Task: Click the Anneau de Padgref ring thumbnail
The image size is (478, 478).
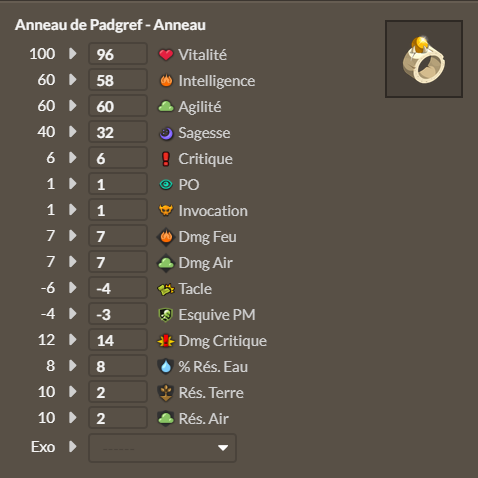Action: (x=424, y=59)
